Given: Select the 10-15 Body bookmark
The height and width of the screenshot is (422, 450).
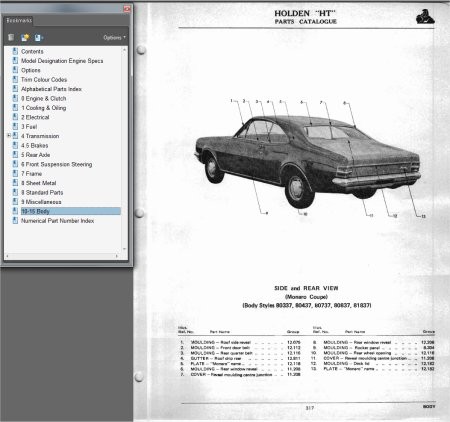Looking at the screenshot, I should tap(35, 211).
